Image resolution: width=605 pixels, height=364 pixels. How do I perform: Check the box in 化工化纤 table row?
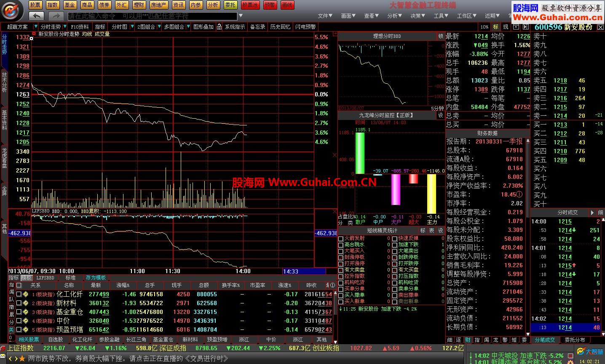[x=19, y=294]
